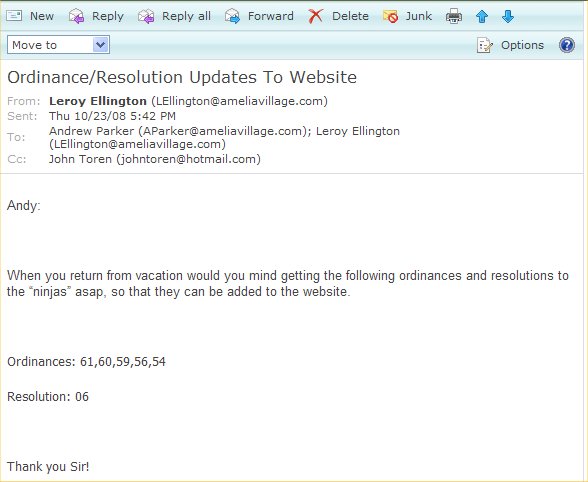Go to previous message with up arrow
The image size is (588, 482).
(x=482, y=17)
